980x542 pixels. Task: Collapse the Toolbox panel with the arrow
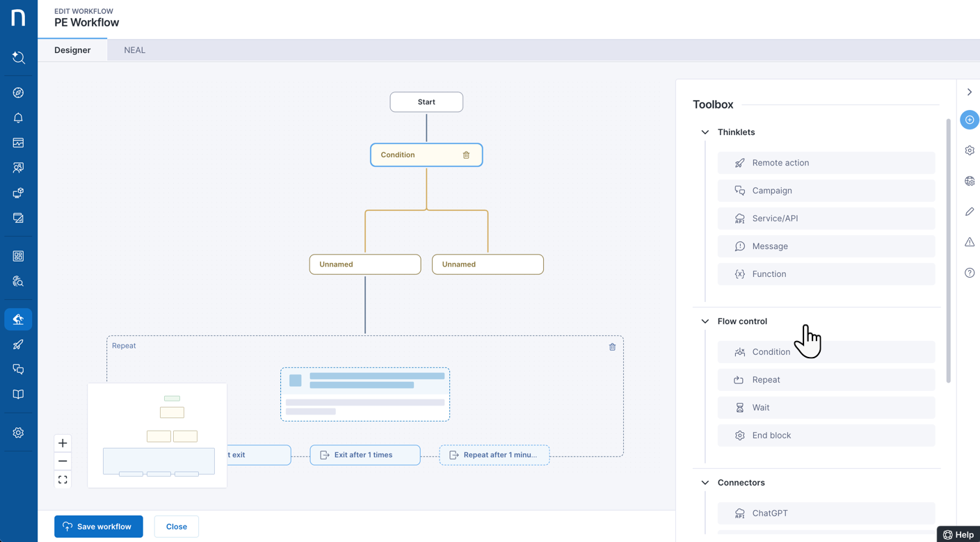point(970,92)
